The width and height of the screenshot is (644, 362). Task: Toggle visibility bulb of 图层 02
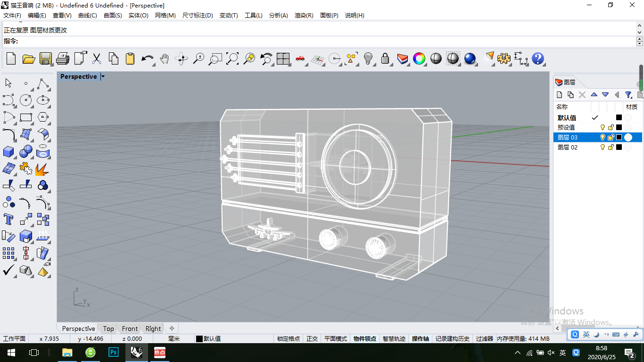tap(602, 147)
